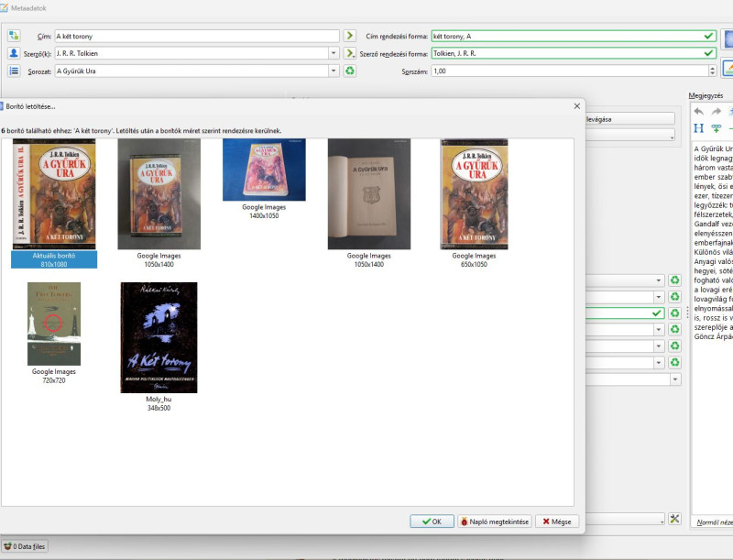Click the topmost recycle icon beside the right-side dropdowns
This screenshot has height=560, width=733.
pos(674,280)
